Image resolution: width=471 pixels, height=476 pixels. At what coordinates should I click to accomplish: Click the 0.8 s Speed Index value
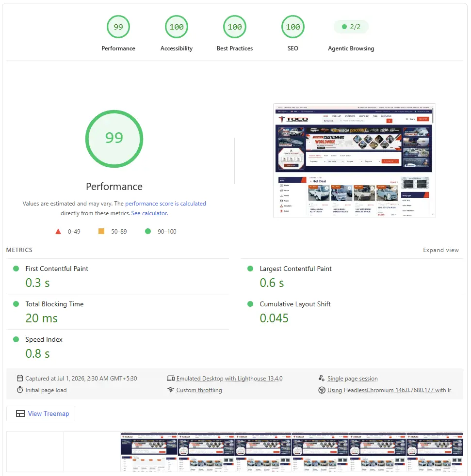pyautogui.click(x=37, y=354)
